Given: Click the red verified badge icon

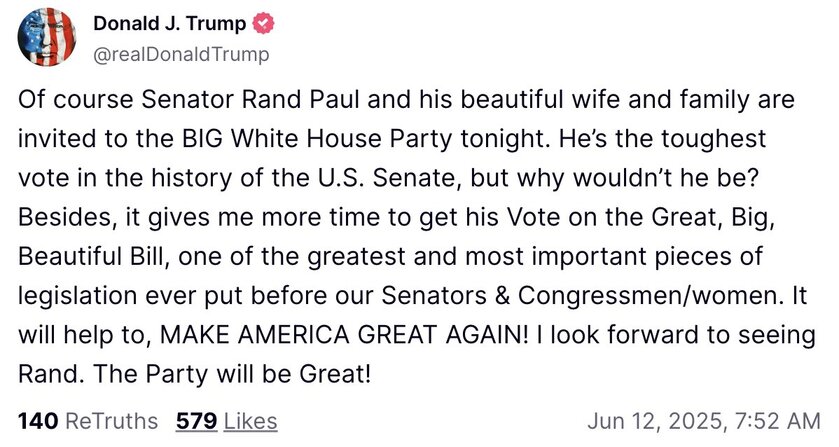Looking at the screenshot, I should 263,24.
